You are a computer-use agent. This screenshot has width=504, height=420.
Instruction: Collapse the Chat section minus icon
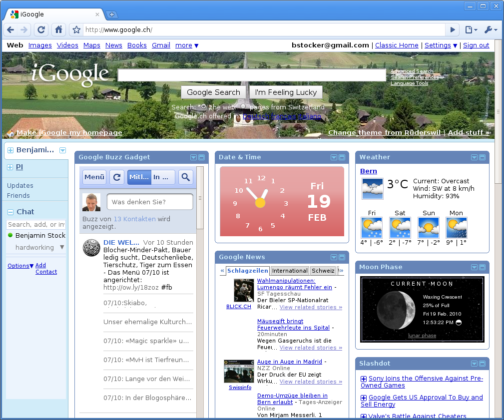10,212
